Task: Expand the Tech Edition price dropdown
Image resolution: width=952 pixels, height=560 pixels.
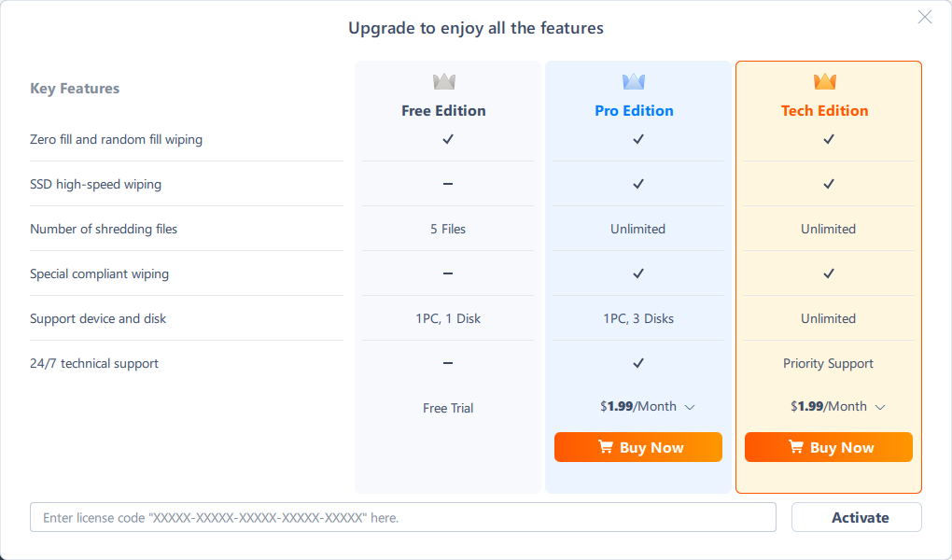Action: coord(880,407)
